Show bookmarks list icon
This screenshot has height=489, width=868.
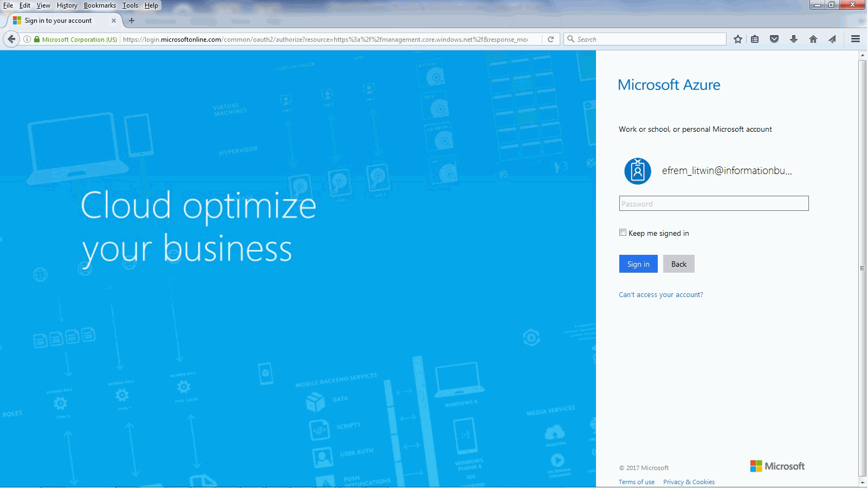[755, 39]
